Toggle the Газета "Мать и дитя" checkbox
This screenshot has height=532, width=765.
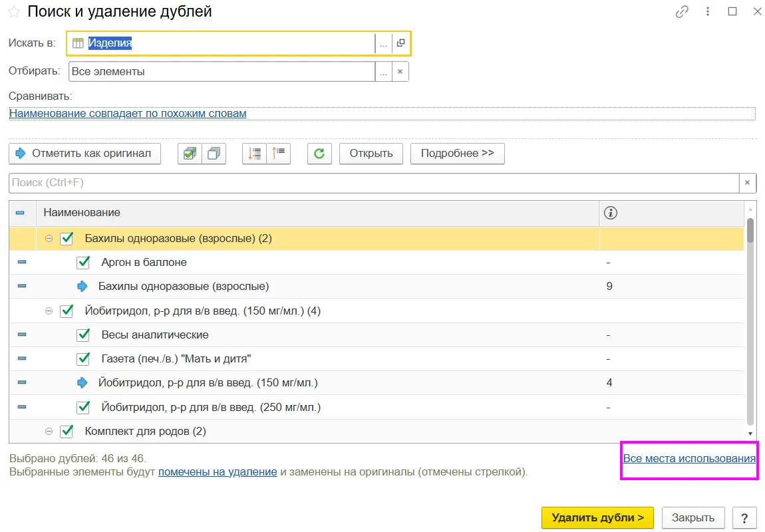(83, 359)
